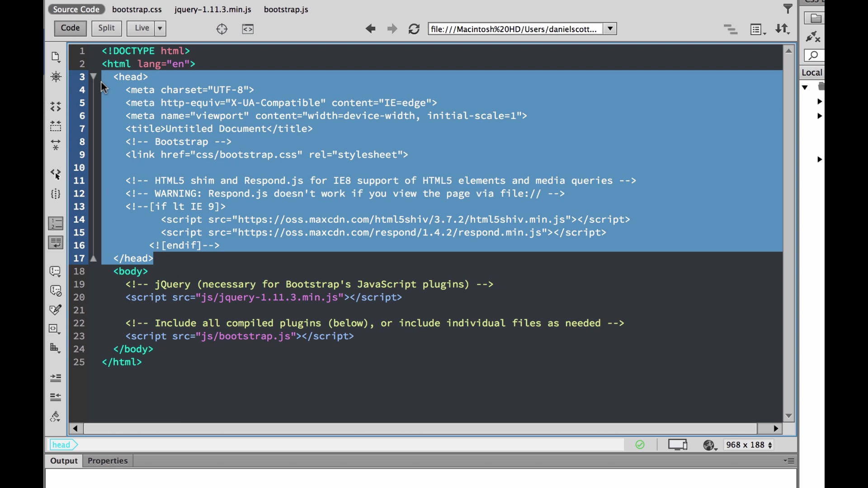The image size is (868, 488).
Task: Open the bootstrap.js related file
Action: (x=286, y=9)
